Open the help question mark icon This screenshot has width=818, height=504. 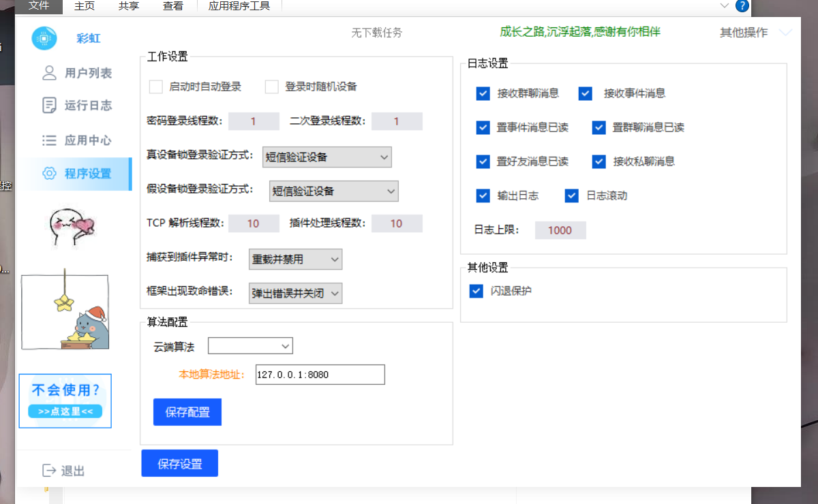pos(742,6)
